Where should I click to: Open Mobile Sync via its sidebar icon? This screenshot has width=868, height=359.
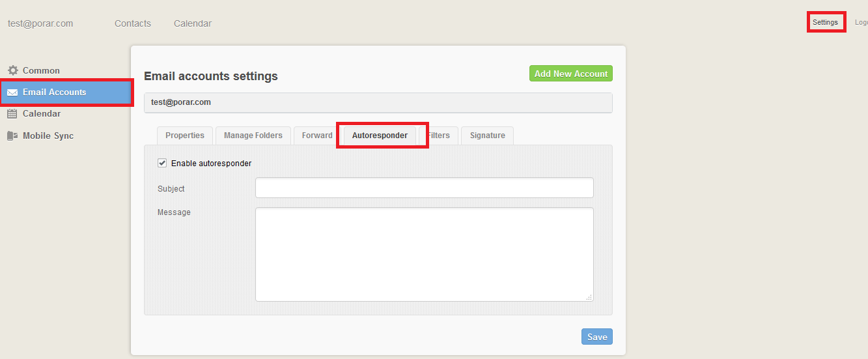coord(12,136)
